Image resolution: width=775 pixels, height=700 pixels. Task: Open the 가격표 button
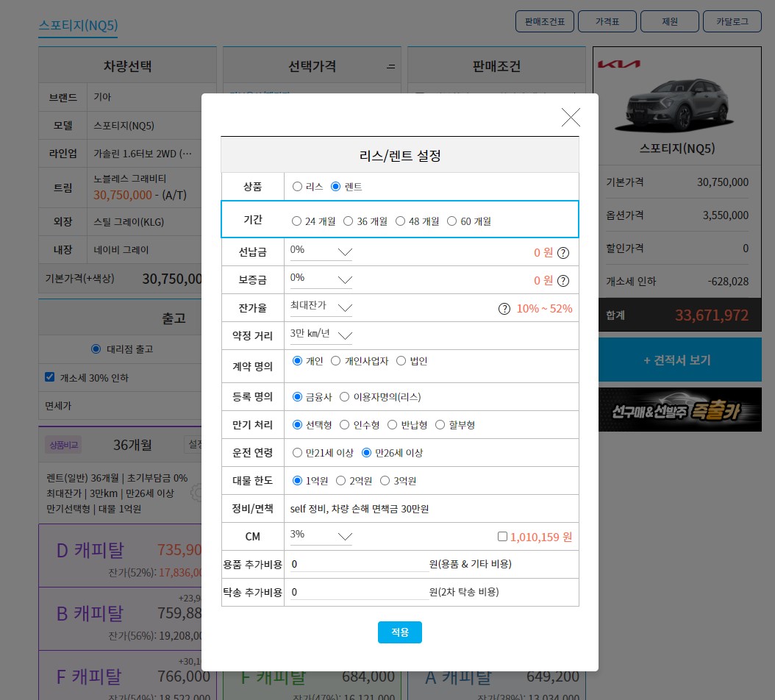pyautogui.click(x=607, y=21)
